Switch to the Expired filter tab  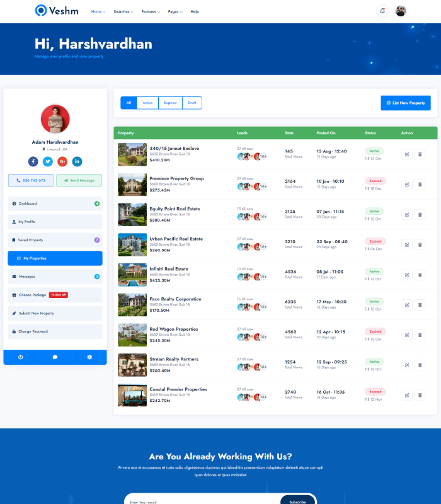(x=170, y=103)
